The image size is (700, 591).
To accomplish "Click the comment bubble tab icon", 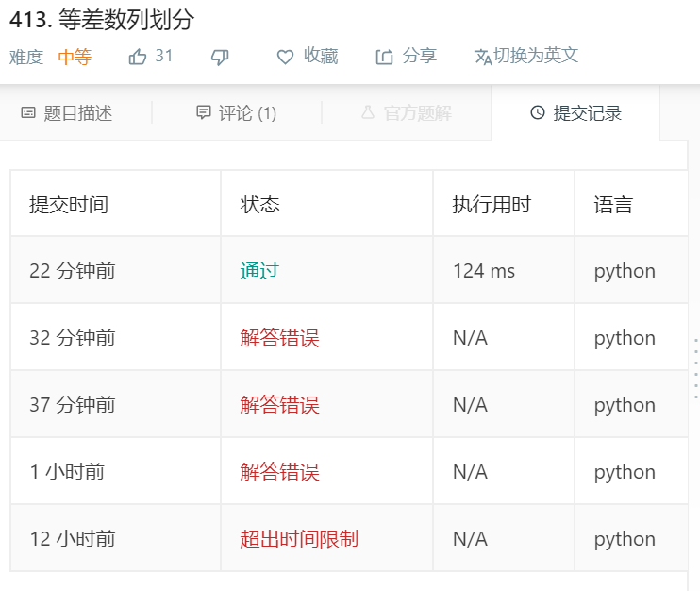I will (204, 112).
